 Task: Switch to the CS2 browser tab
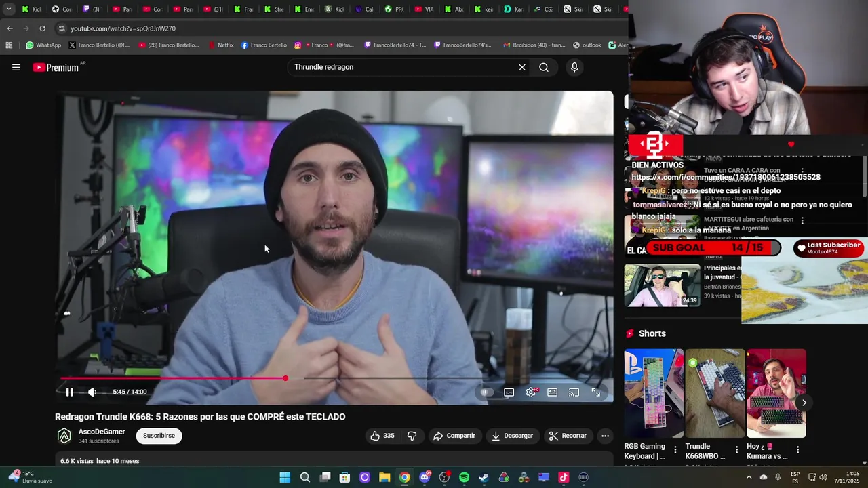point(542,9)
